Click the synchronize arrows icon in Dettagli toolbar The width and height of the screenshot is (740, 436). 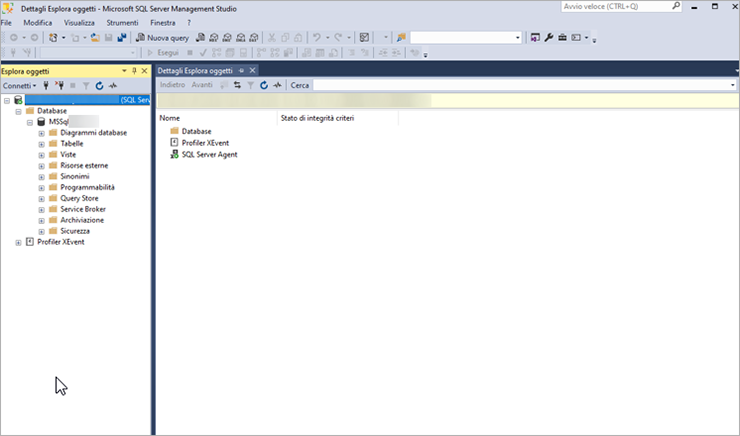click(237, 85)
